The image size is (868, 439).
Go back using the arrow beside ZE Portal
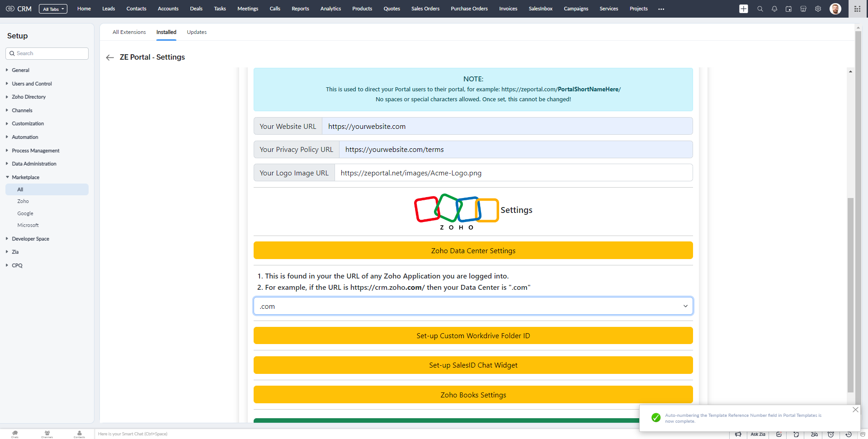tap(110, 57)
